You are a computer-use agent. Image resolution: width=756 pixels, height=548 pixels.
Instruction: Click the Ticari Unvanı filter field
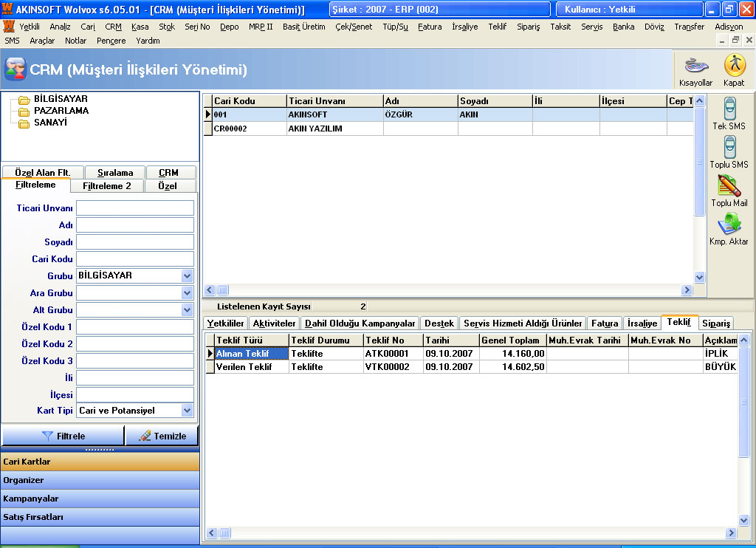pyautogui.click(x=135, y=208)
